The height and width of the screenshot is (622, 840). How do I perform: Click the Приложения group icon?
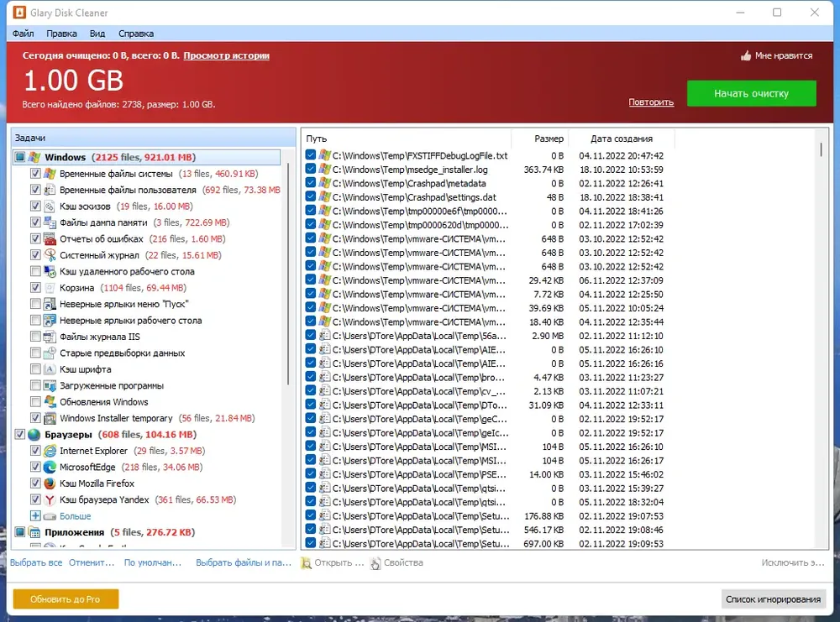(x=34, y=532)
